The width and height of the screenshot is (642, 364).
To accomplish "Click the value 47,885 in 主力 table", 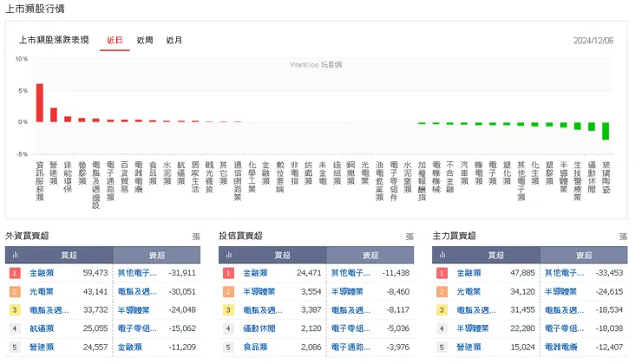I will (x=523, y=273).
